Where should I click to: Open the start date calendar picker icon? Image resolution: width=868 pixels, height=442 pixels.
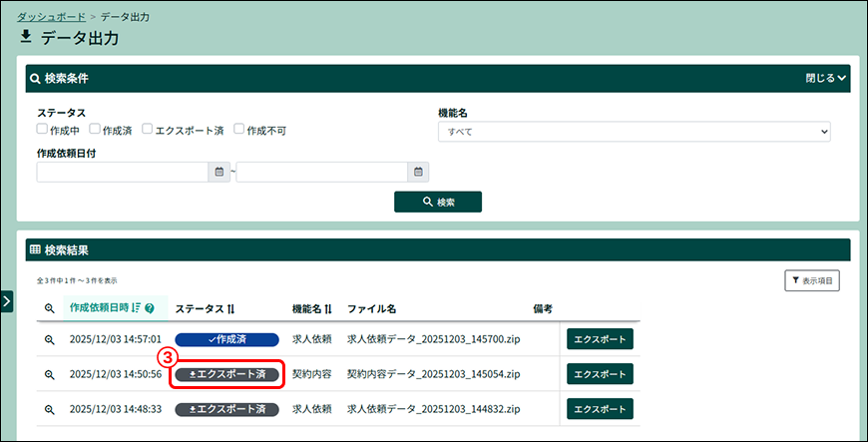click(219, 173)
